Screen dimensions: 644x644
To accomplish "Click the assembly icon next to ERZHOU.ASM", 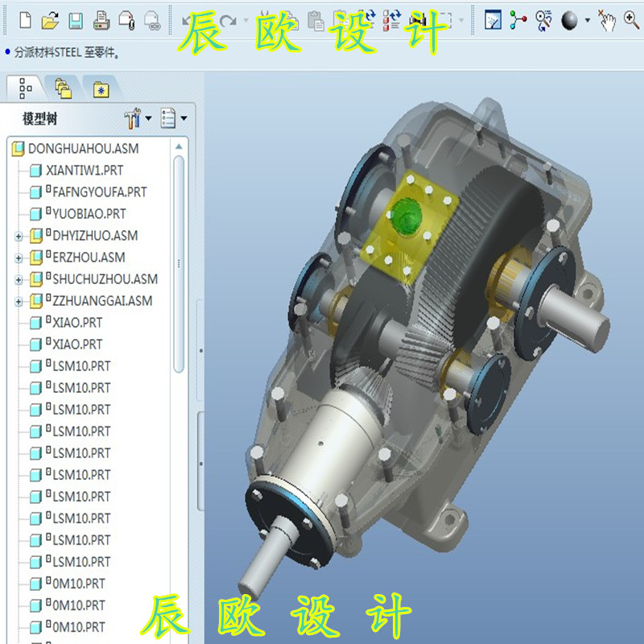I will (36, 258).
